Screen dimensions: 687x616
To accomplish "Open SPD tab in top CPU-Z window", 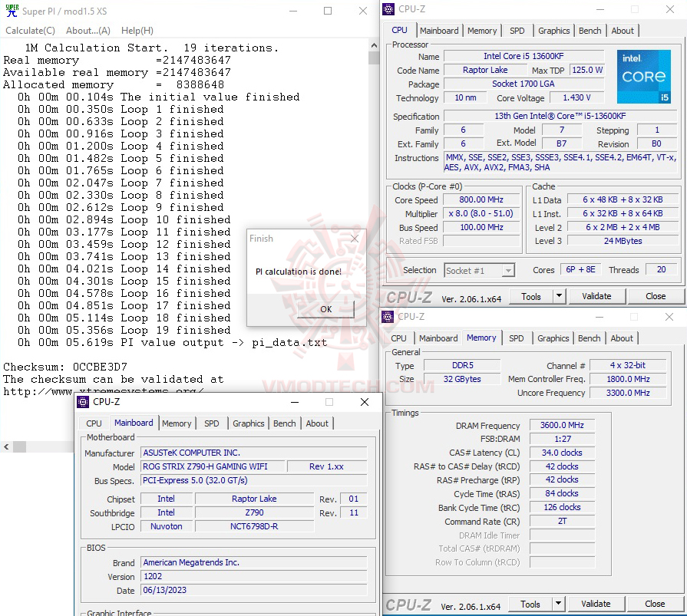I will pos(517,31).
